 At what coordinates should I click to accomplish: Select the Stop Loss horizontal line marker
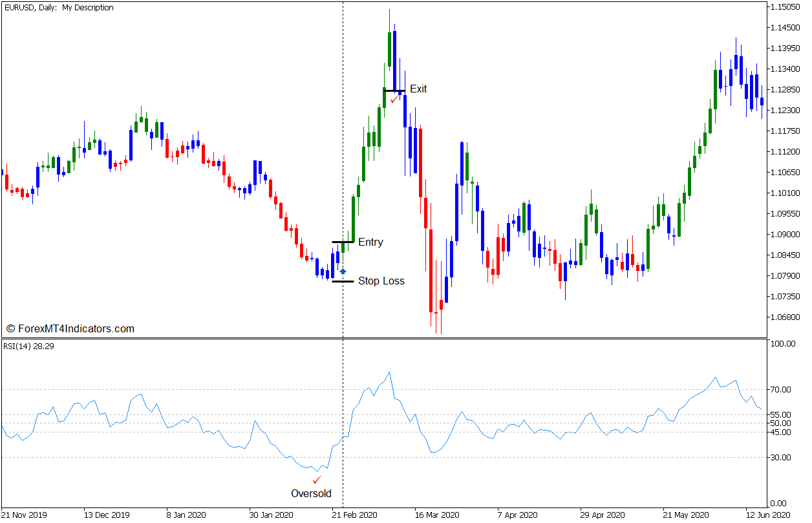343,281
